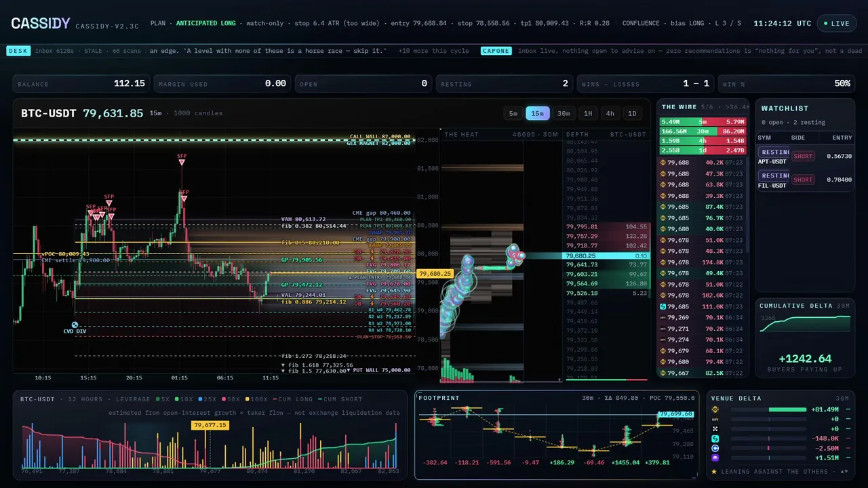This screenshot has height=488, width=868.
Task: Click the WINS - LOSSES card
Action: 646,84
